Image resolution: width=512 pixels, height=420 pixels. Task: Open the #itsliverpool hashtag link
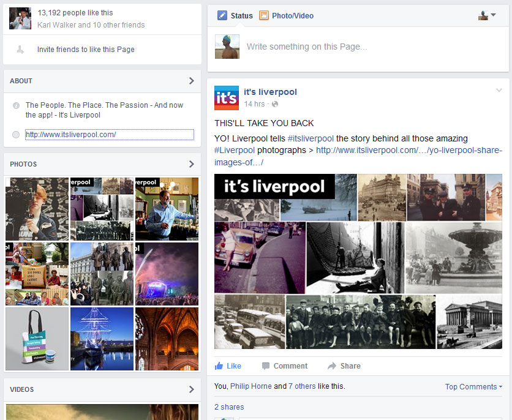311,139
